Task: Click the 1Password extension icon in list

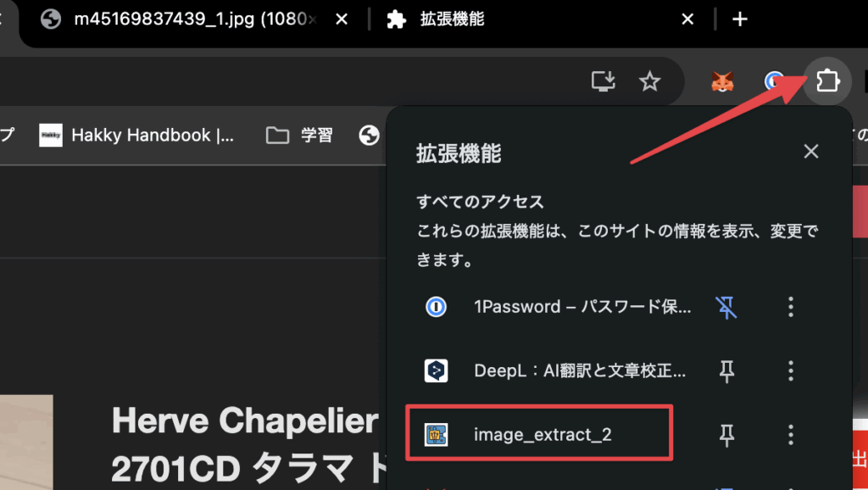Action: pos(436,307)
